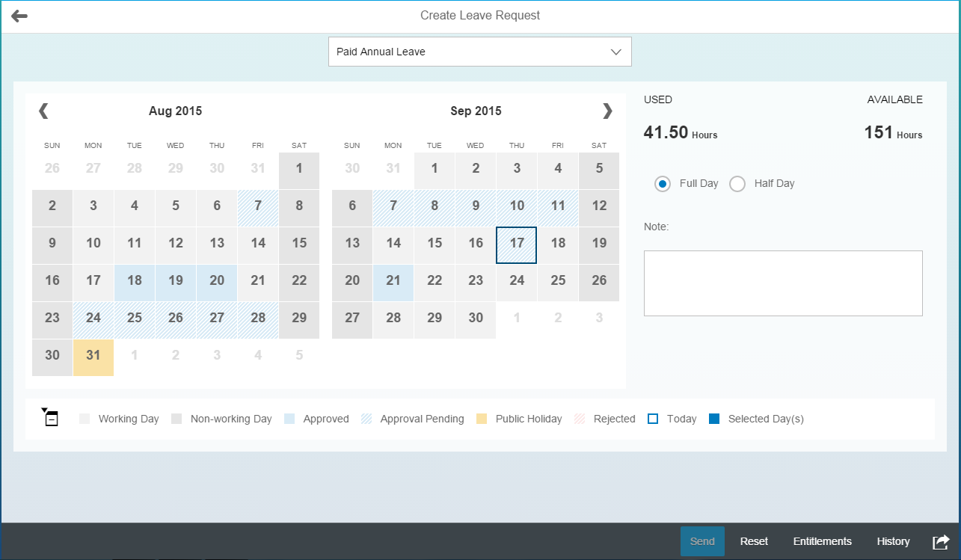Select September 17 on the calendar
961x560 pixels.
(516, 245)
